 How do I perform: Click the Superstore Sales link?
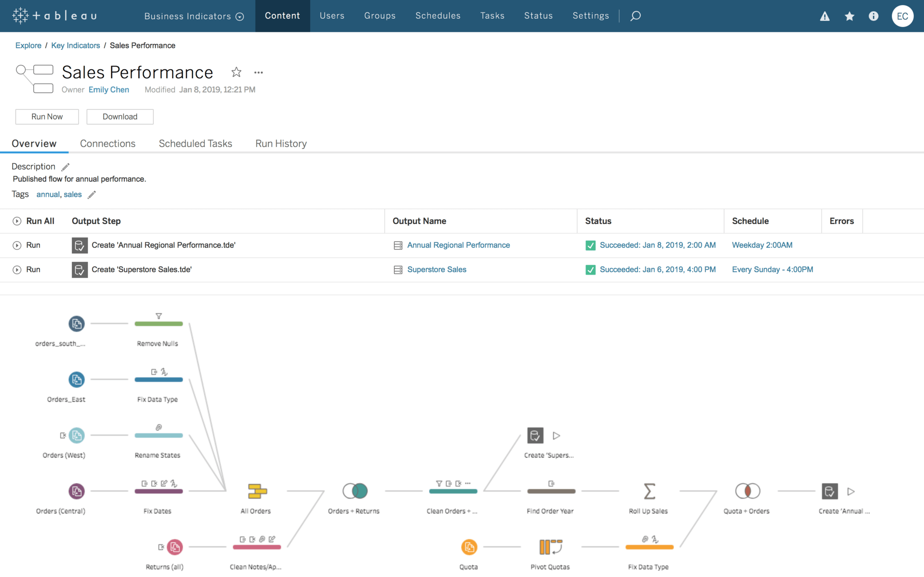pyautogui.click(x=436, y=269)
